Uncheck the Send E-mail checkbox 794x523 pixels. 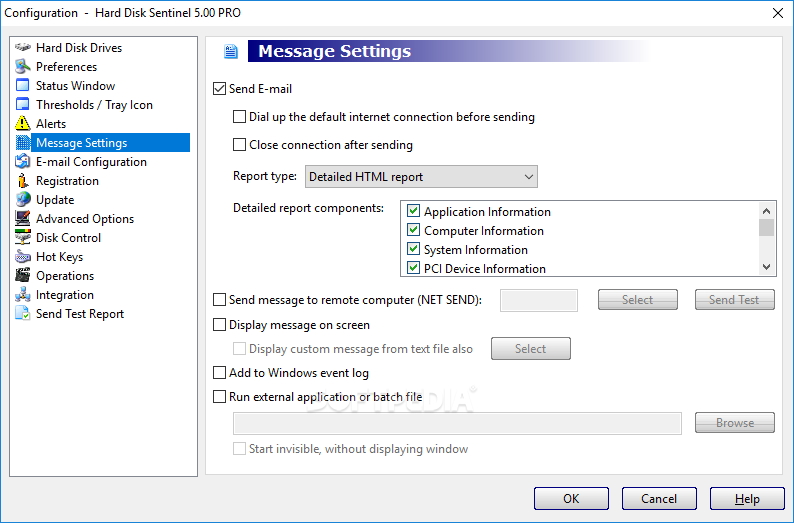(x=219, y=89)
